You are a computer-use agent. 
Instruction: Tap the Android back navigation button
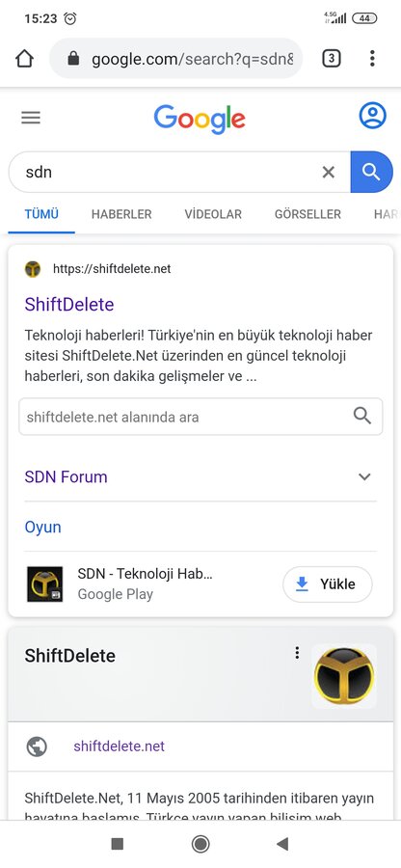click(x=282, y=844)
